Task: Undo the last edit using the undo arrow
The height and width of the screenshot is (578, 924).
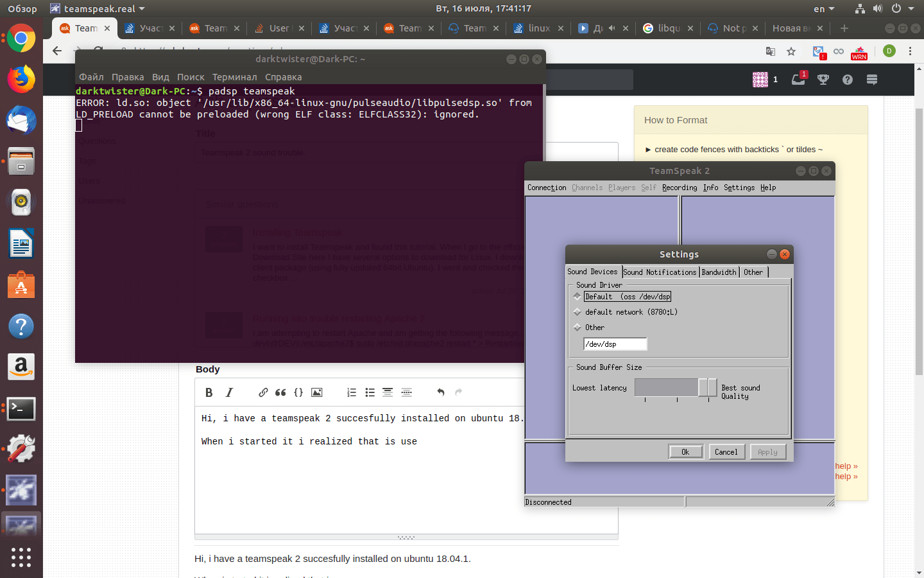Action: click(440, 392)
